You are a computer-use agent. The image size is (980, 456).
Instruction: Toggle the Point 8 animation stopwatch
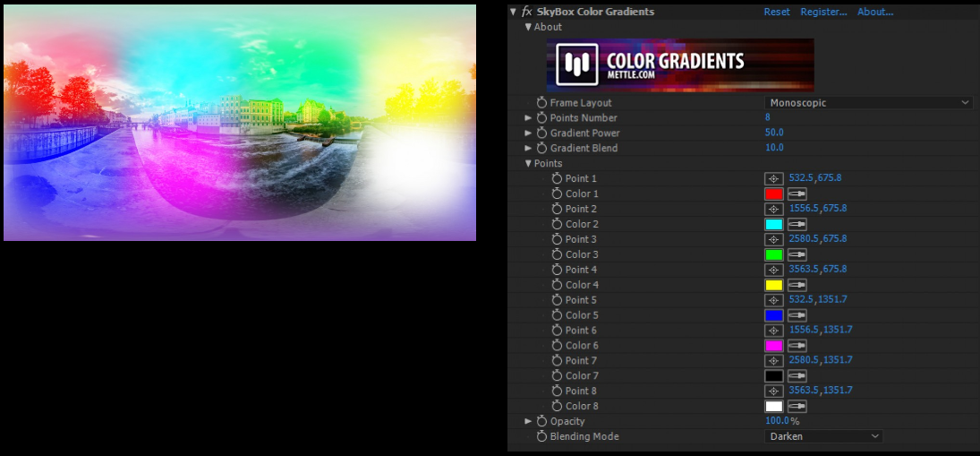click(x=558, y=391)
